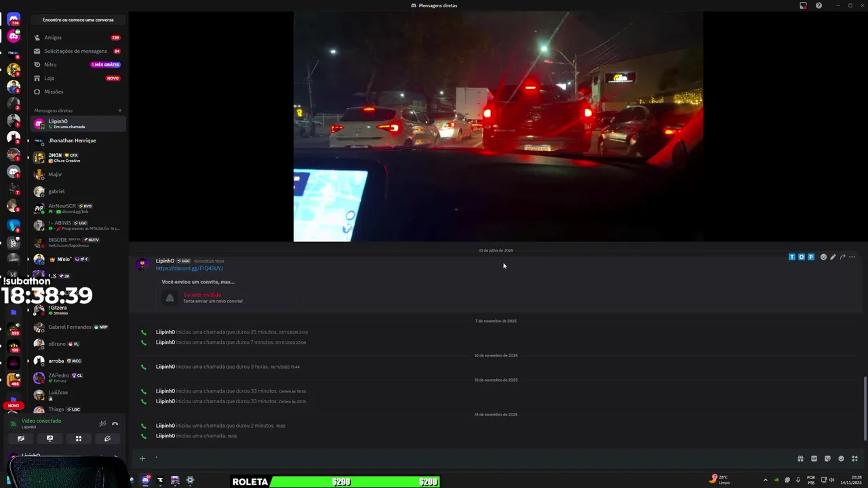Click plus attachment button in message bar
The image size is (868, 488).
(142, 458)
